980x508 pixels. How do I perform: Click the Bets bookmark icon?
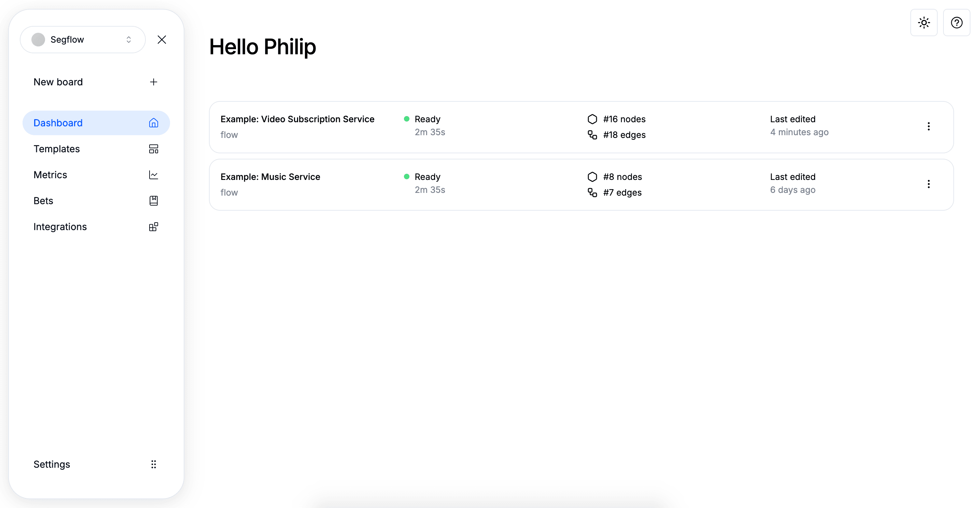click(154, 201)
